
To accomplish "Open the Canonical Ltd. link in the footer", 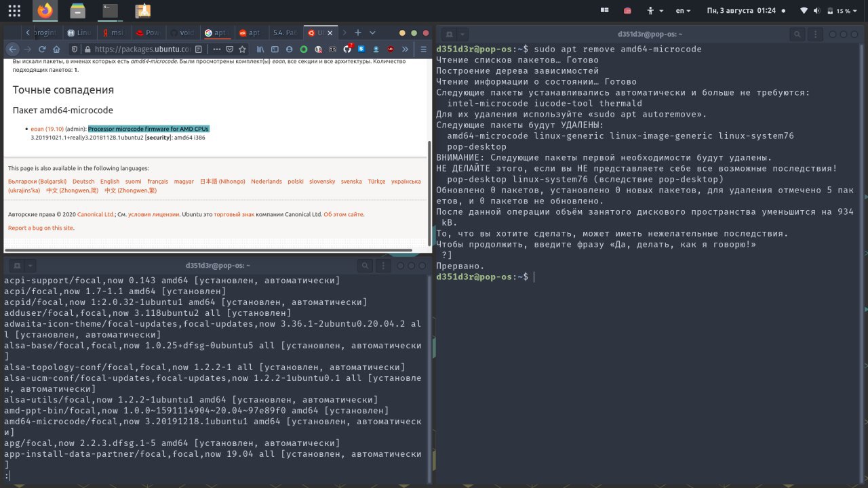I will 96,214.
